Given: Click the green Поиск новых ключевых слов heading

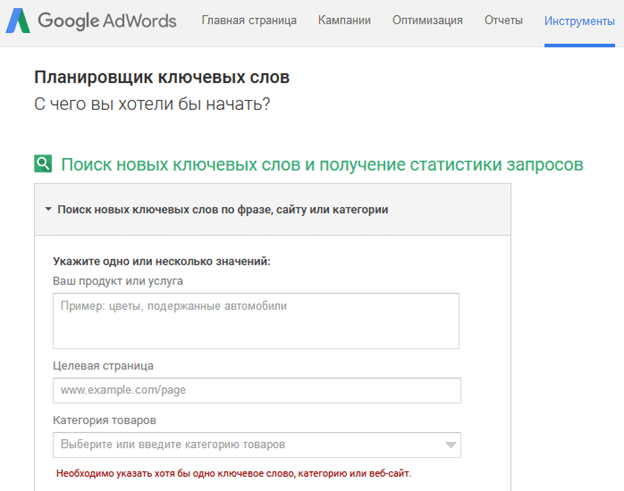Looking at the screenshot, I should point(322,164).
